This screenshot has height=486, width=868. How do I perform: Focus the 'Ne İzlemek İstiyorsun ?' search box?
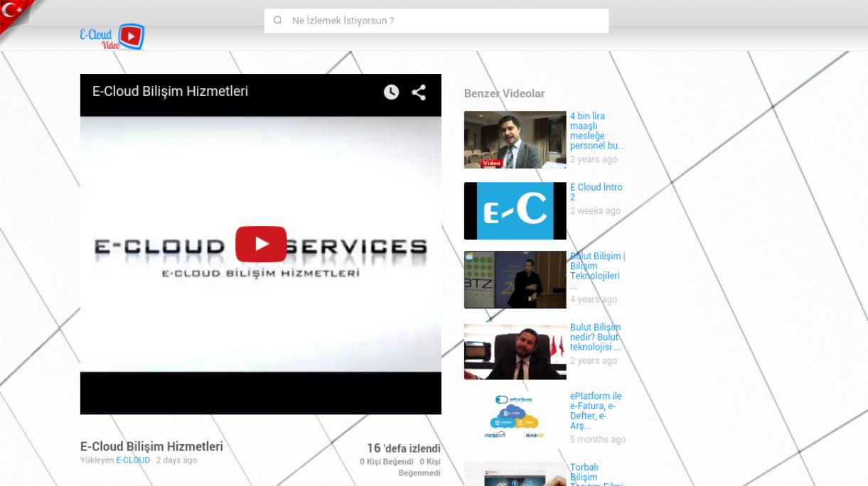436,21
